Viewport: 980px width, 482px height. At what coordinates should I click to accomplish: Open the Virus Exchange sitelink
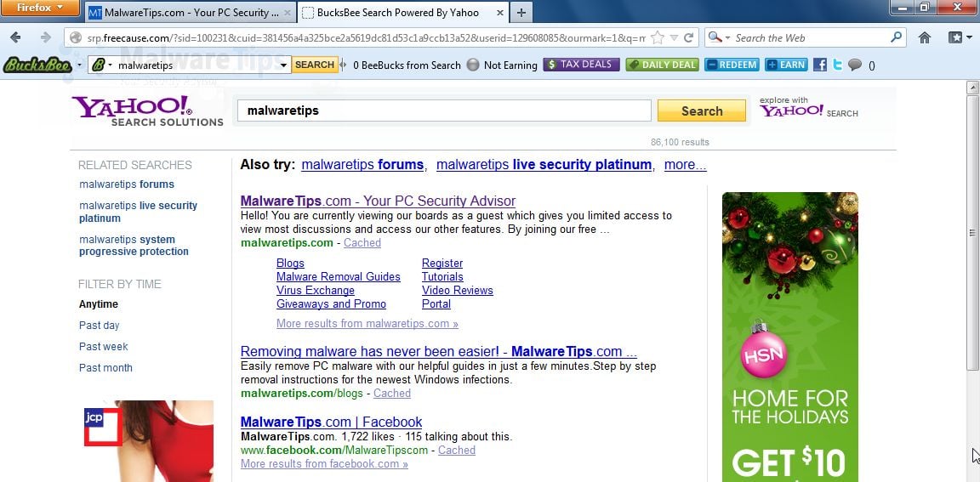[x=316, y=291]
